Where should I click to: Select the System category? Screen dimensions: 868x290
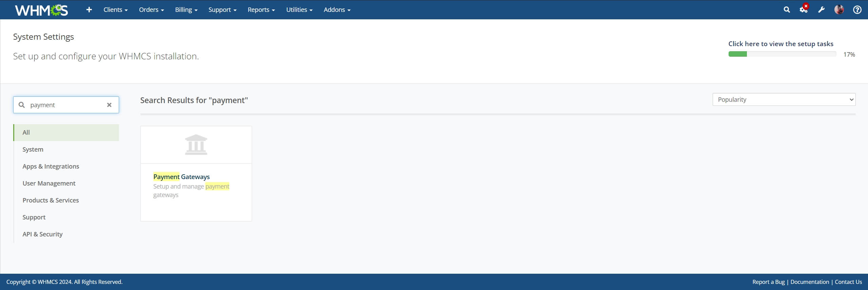(66, 150)
